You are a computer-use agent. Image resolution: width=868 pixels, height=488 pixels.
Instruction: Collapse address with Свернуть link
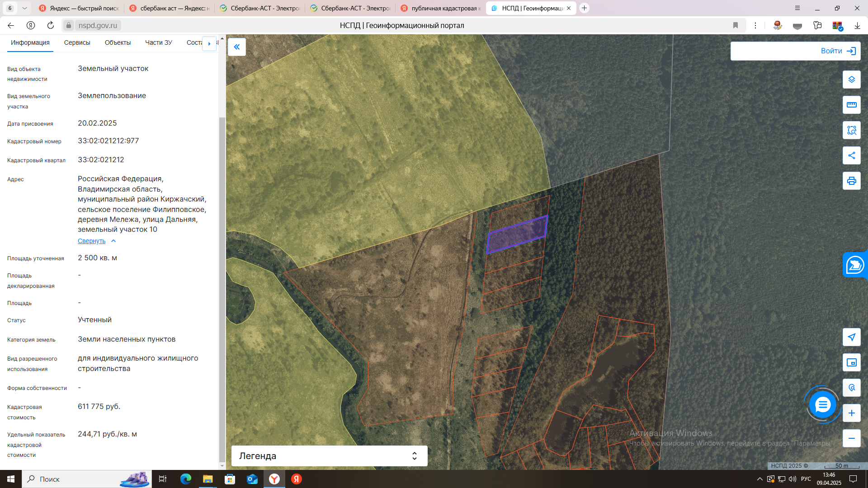pos(92,241)
